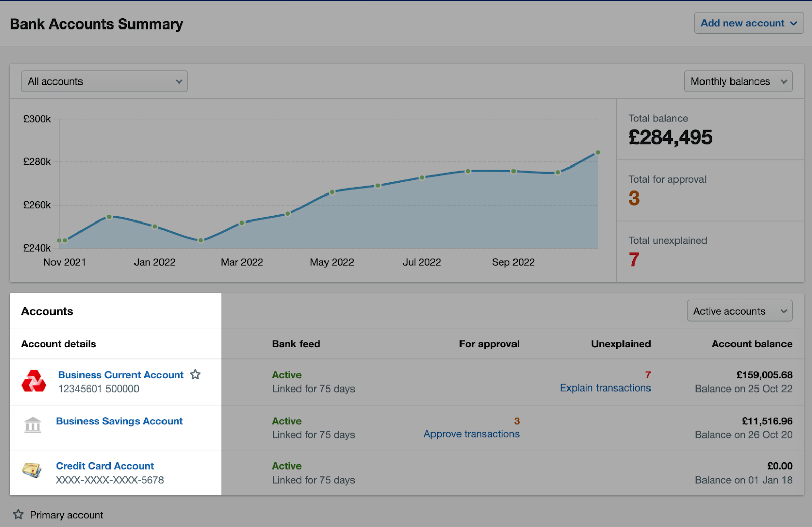Click the NatWest logo icon for Business Current Account
Viewport: 812px width, 527px height.
34,381
